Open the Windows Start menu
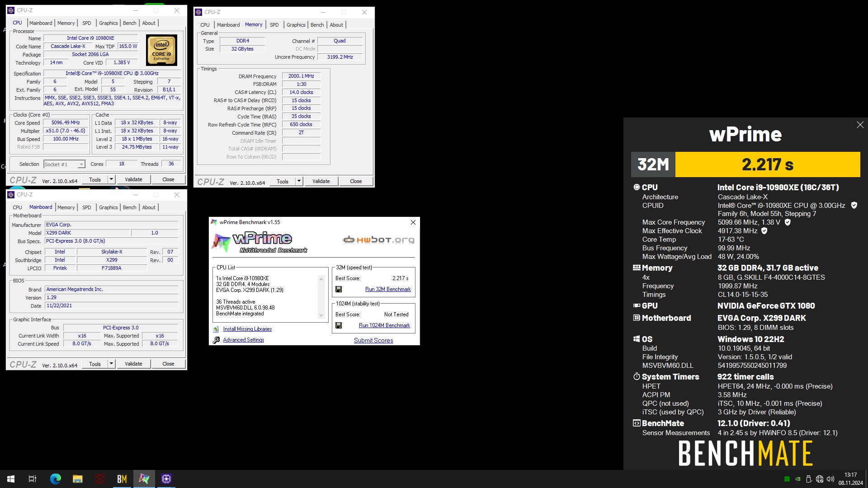 [11, 479]
